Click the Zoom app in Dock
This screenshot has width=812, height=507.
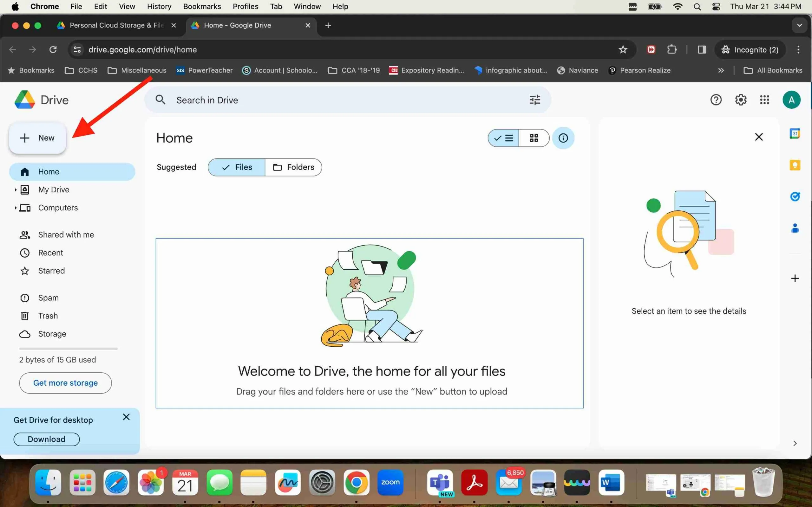(390, 483)
